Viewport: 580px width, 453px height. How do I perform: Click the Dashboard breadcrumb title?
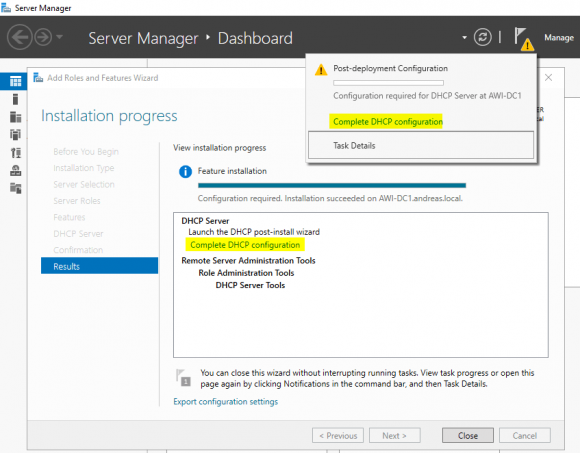pos(255,38)
